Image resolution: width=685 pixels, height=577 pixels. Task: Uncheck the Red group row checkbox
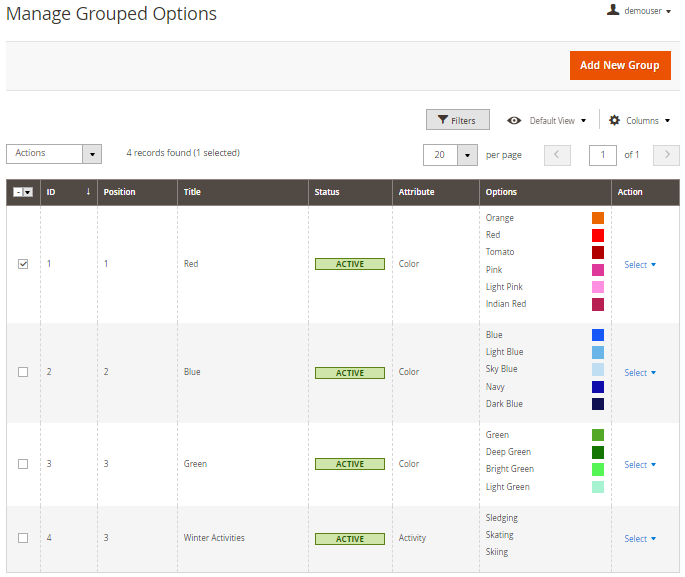(x=23, y=264)
